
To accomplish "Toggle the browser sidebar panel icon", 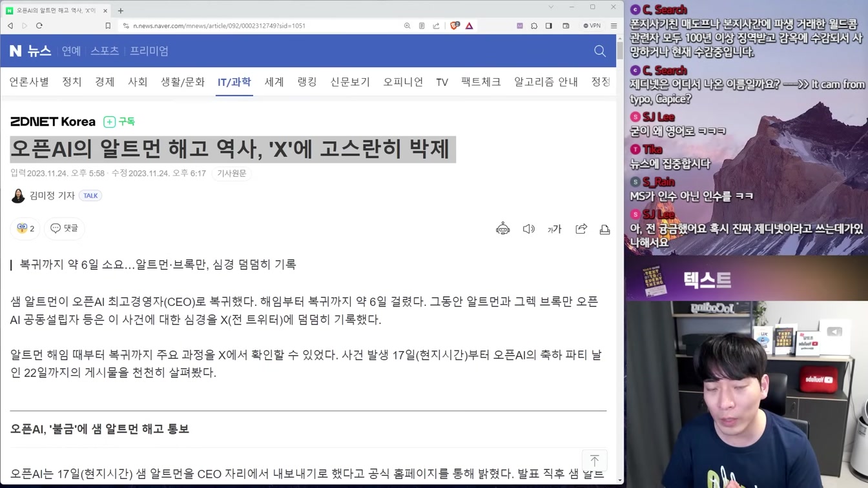I will [x=549, y=26].
